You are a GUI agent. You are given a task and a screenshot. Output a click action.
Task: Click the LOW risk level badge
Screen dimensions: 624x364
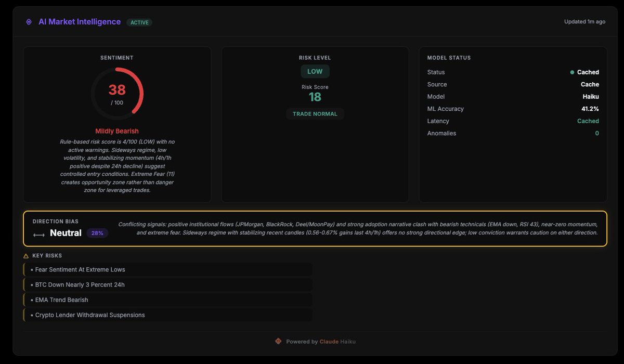(x=315, y=71)
